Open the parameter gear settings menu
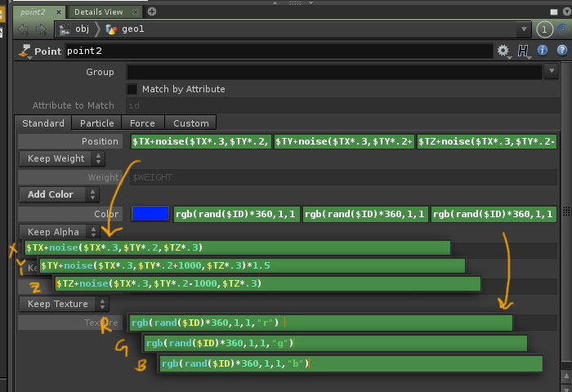Viewport: 572px width, 392px height. [503, 51]
